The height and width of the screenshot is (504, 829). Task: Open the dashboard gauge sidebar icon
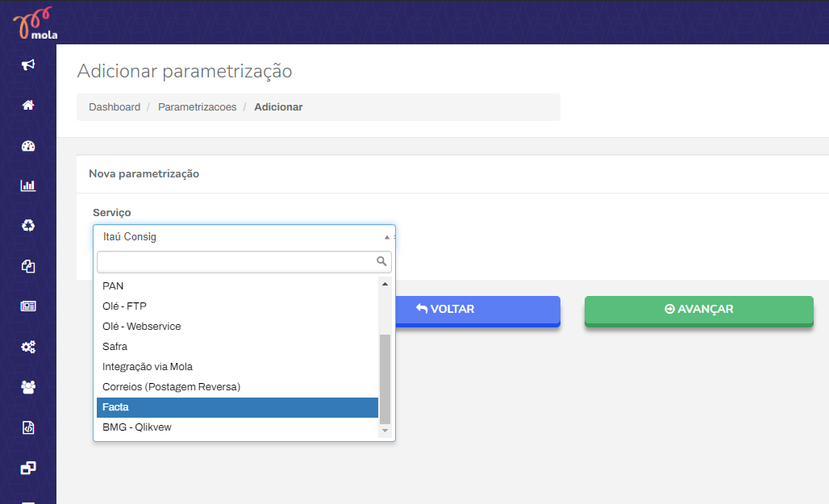coord(28,146)
